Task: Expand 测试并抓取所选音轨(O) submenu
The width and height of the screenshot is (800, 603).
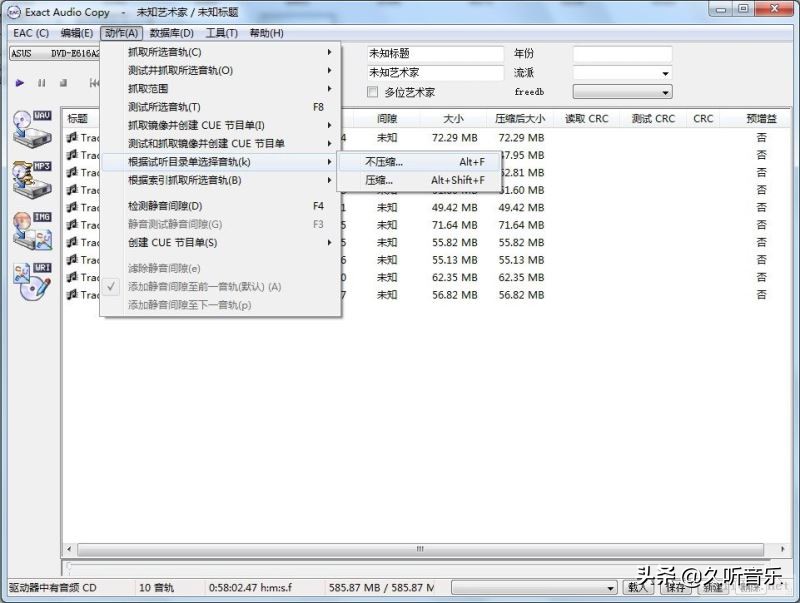Action: [220, 70]
